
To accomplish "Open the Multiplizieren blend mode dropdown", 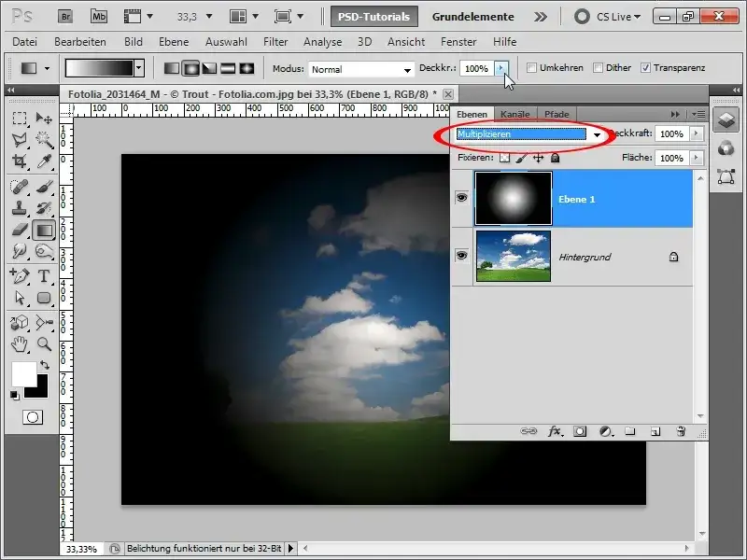I will (x=596, y=135).
